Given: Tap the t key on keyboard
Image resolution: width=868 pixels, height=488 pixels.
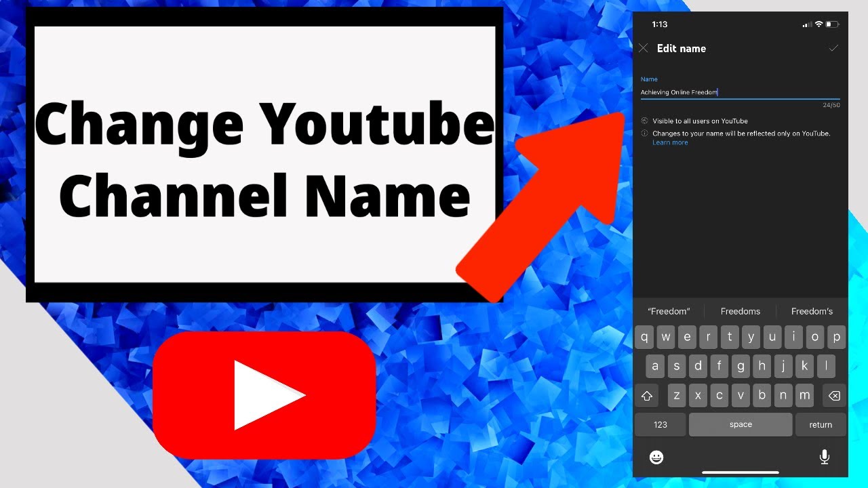Looking at the screenshot, I should pos(730,337).
